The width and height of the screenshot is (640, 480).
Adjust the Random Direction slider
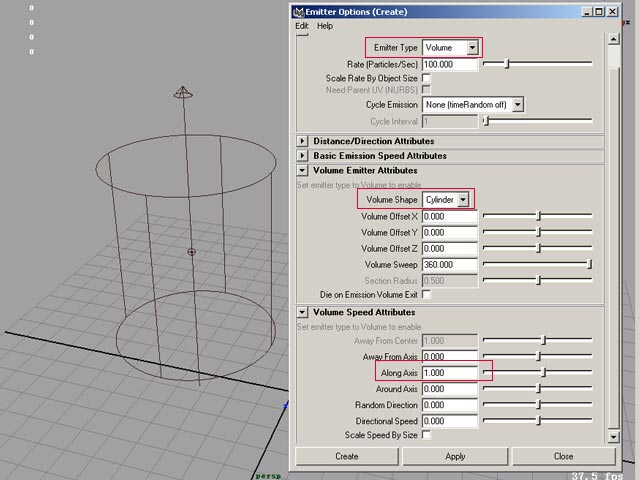coord(538,404)
